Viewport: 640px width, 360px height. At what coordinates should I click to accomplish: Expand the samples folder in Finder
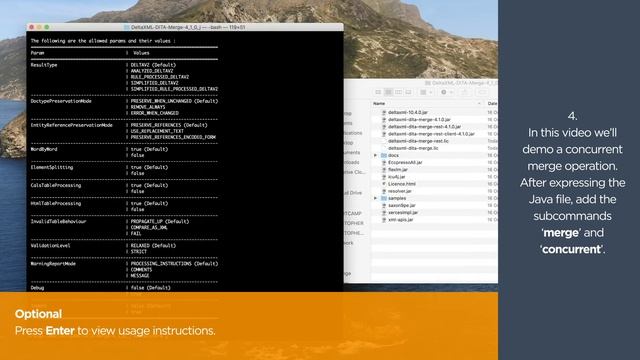click(376, 198)
